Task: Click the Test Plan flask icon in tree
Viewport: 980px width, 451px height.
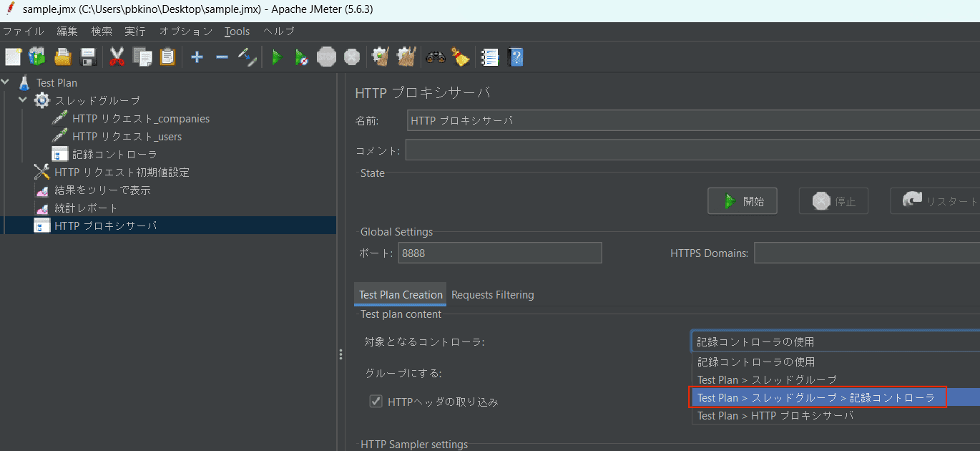Action: click(24, 82)
